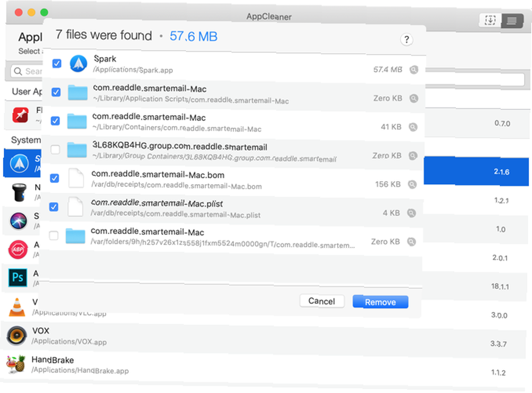Click /Applications/Spark.app path text

(x=133, y=70)
